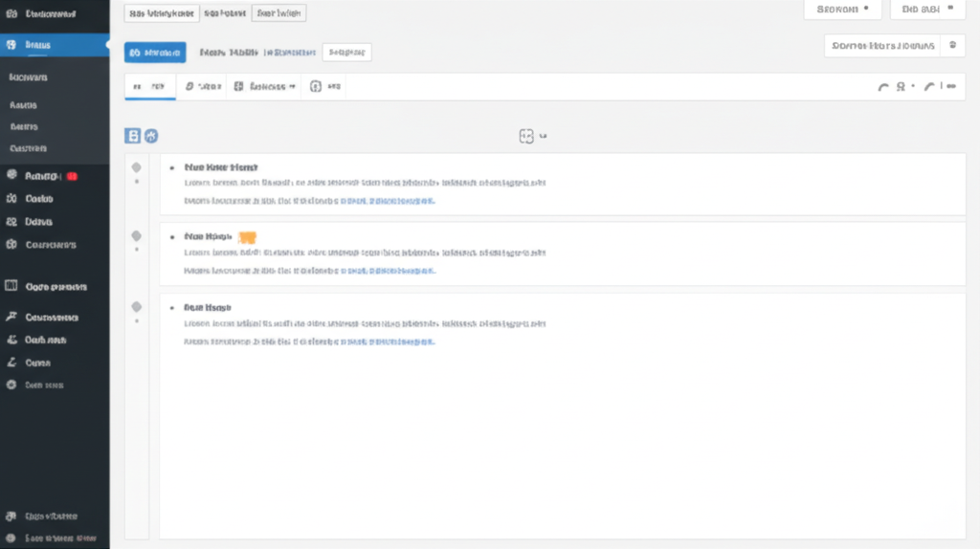Click the second curved-stroke icon before the ellipsis
Screen dimensions: 980x549
point(929,87)
